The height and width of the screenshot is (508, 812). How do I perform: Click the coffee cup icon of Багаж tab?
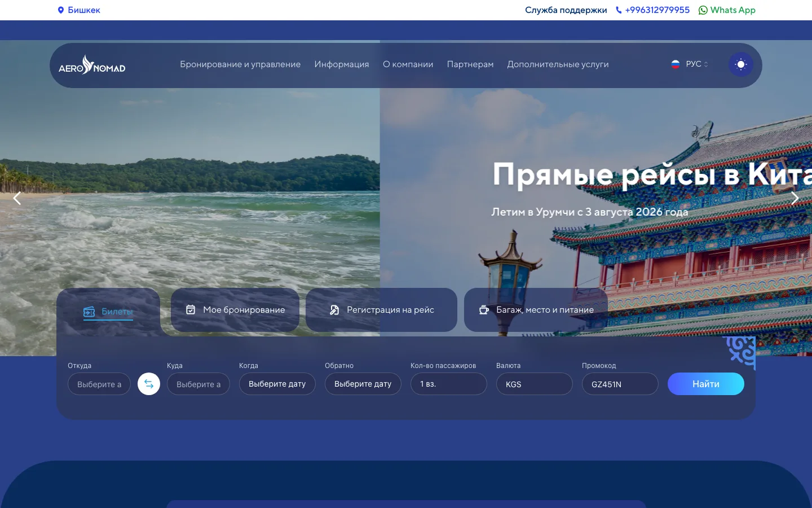(484, 310)
